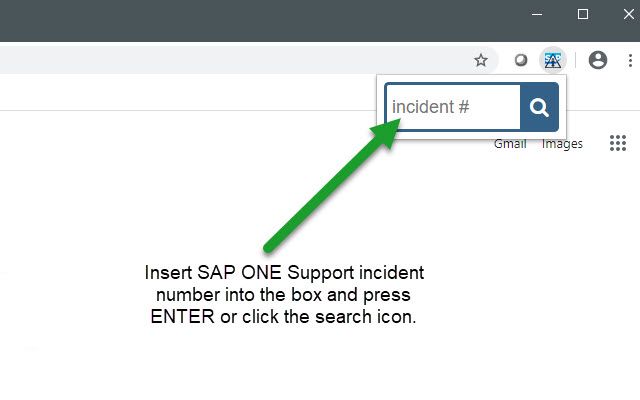The width and height of the screenshot is (640, 400).
Task: Click the bookmark star icon
Action: coord(481,60)
